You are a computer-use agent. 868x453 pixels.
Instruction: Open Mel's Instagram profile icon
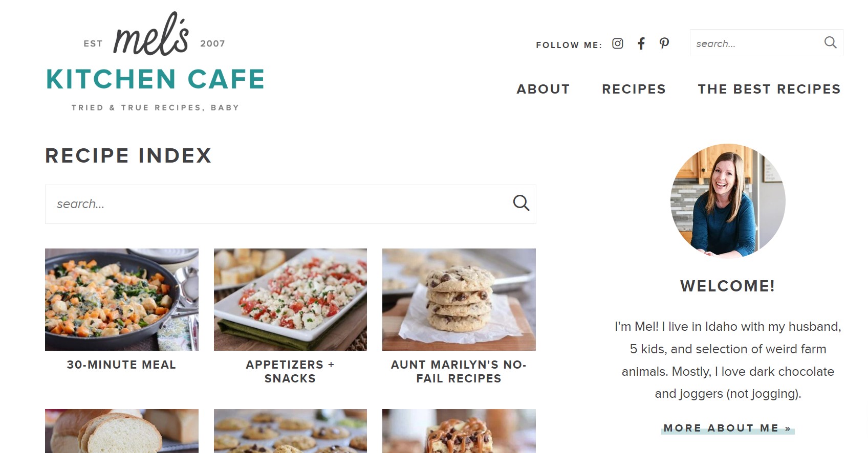[x=617, y=43]
